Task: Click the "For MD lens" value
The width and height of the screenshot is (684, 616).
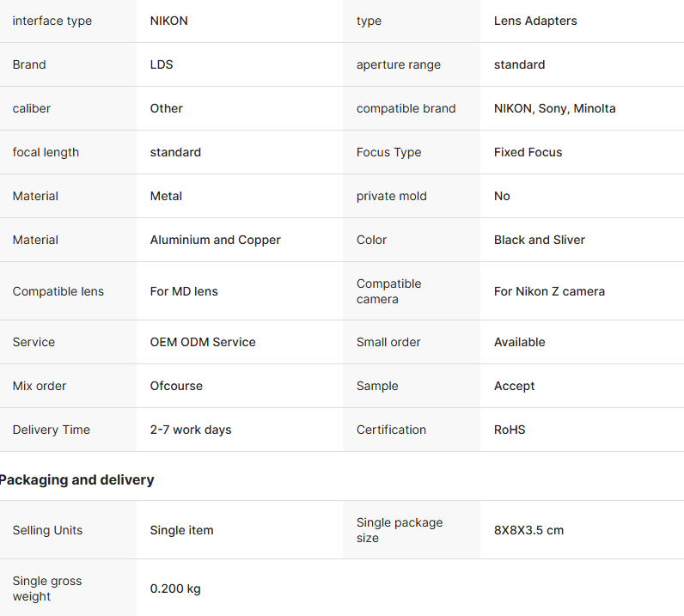Action: coord(184,291)
